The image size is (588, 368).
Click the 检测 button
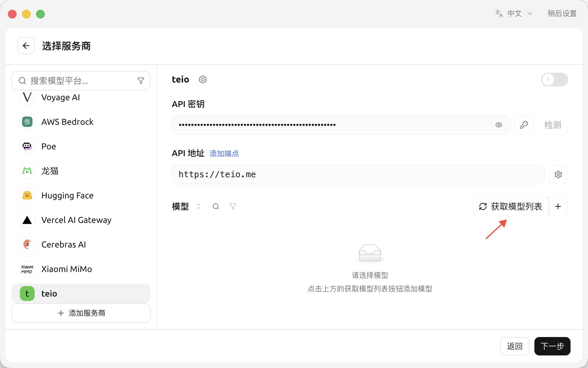pyautogui.click(x=553, y=125)
